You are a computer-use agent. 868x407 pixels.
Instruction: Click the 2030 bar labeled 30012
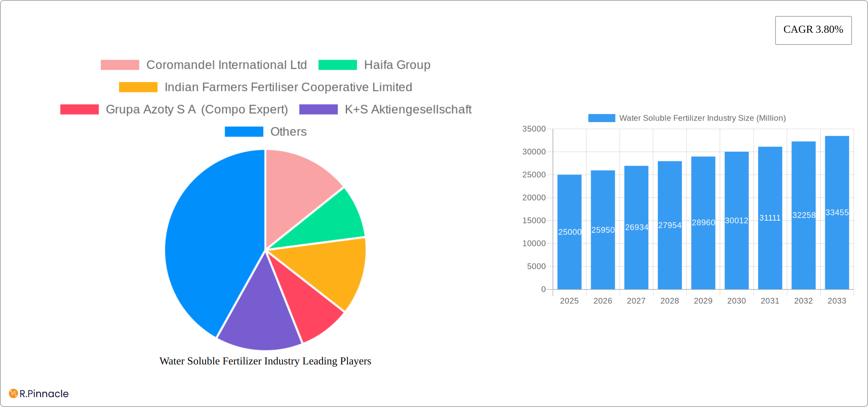click(737, 221)
